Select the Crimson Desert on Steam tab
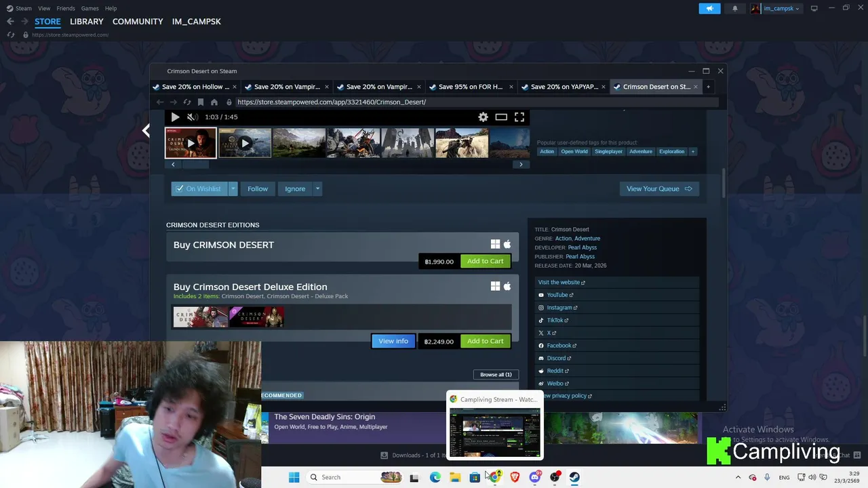 (x=656, y=87)
